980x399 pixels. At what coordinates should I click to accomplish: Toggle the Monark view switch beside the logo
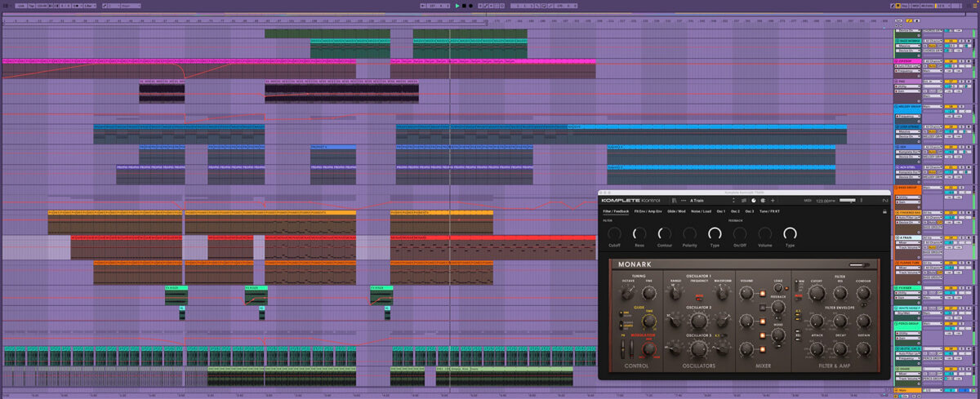[859, 265]
